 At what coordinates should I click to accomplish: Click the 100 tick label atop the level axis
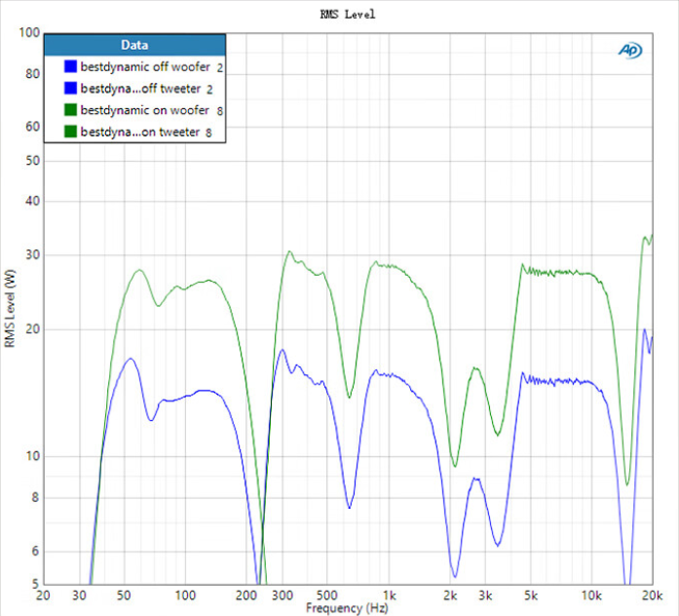[28, 33]
